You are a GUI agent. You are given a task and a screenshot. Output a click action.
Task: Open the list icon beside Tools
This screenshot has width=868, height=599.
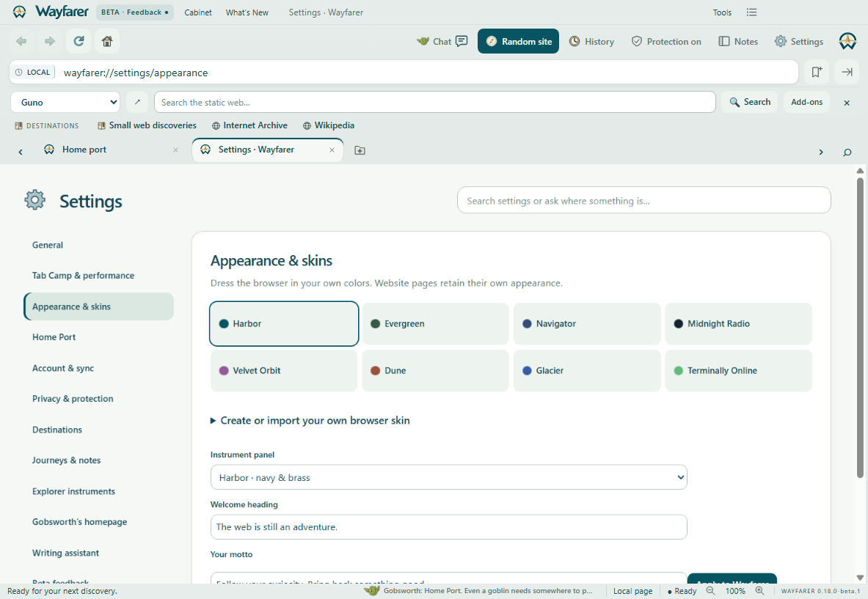(x=751, y=12)
